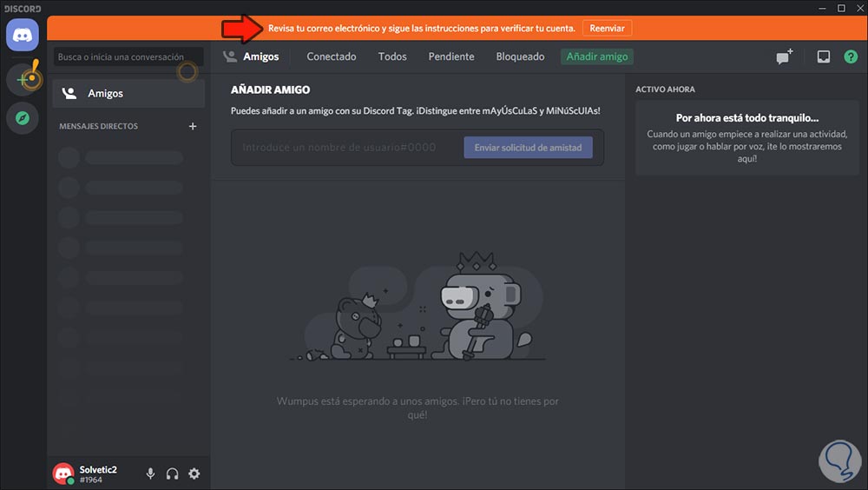Screen dimensions: 868x490
Task: Click the ACTIVO AHORA heading
Action: (665, 89)
